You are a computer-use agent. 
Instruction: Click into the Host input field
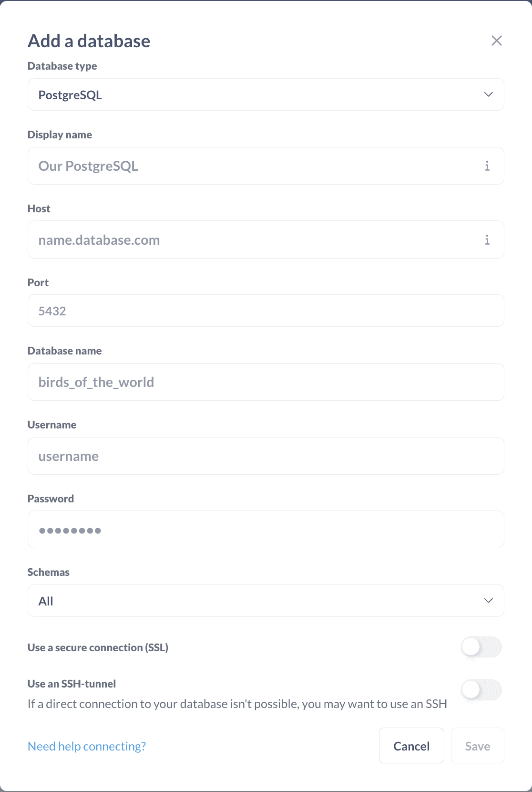(253, 240)
